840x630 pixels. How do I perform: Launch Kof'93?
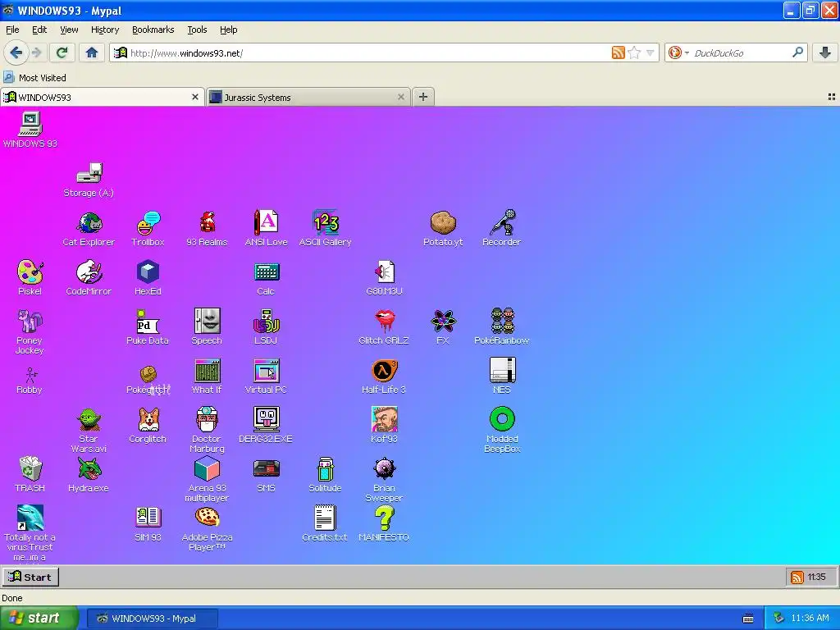384,419
